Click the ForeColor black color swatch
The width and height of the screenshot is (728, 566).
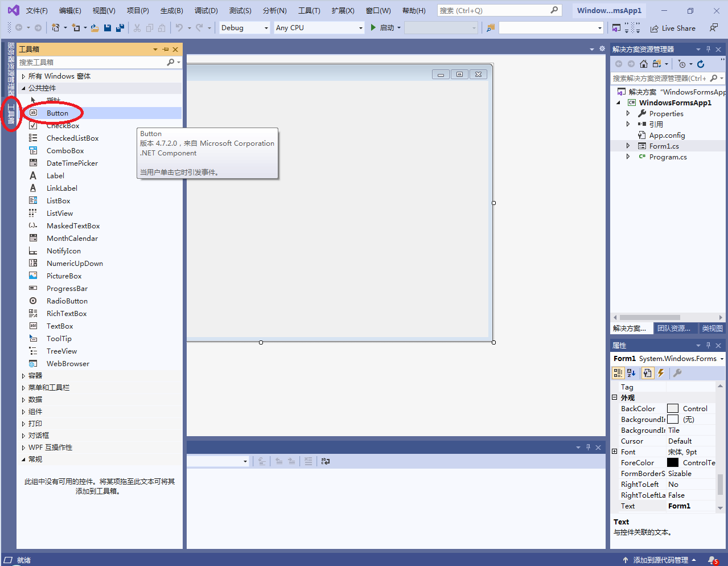point(673,462)
